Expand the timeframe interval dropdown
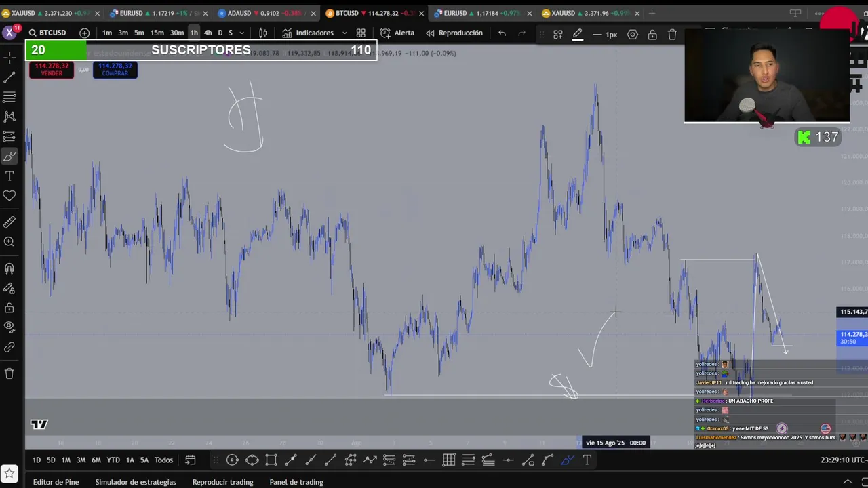This screenshot has height=488, width=868. 241,33
